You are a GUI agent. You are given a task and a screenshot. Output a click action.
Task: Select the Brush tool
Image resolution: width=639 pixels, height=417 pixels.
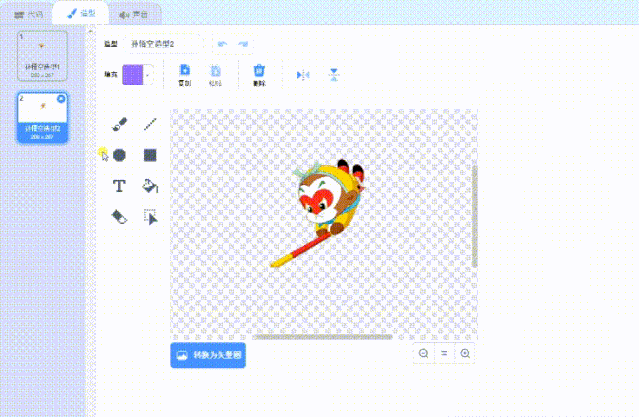click(x=119, y=124)
